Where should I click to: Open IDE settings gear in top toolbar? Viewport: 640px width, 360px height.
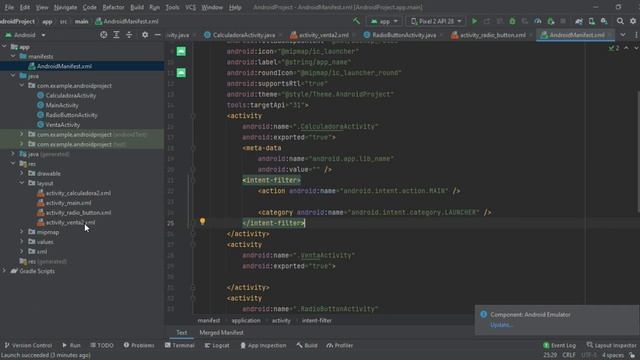pyautogui.click(x=633, y=21)
